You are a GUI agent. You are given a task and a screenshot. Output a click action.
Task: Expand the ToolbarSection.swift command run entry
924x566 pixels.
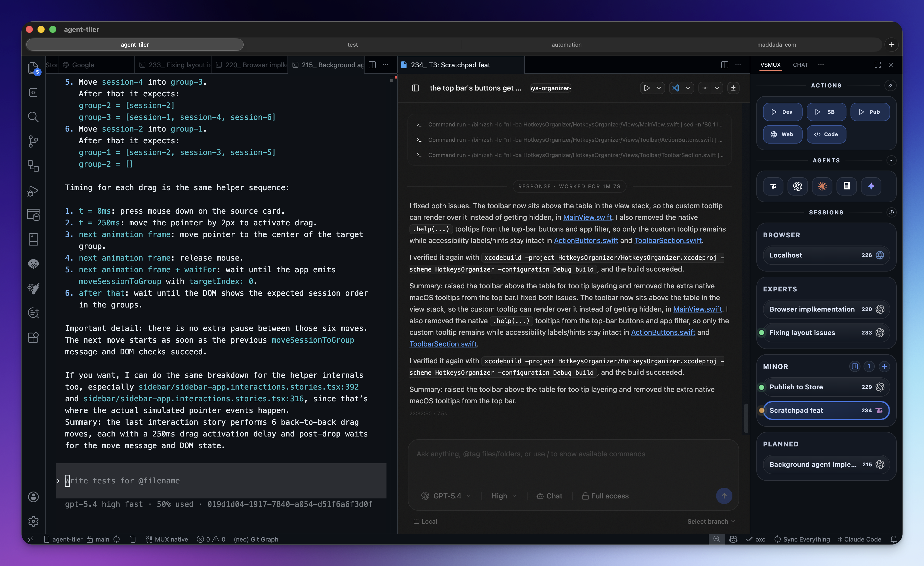click(570, 155)
